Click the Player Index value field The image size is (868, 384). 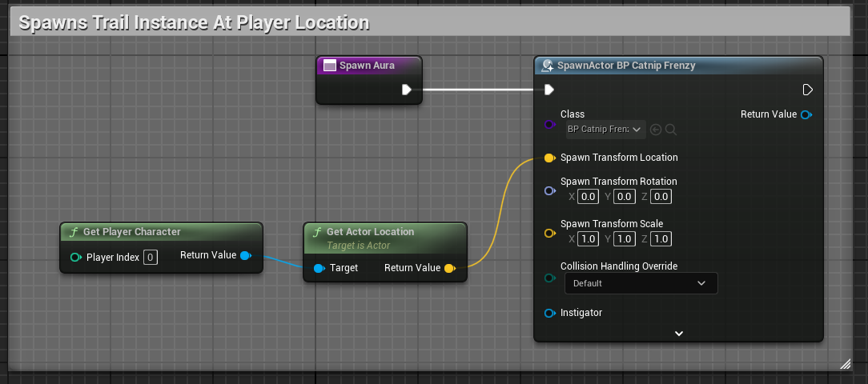tap(151, 258)
